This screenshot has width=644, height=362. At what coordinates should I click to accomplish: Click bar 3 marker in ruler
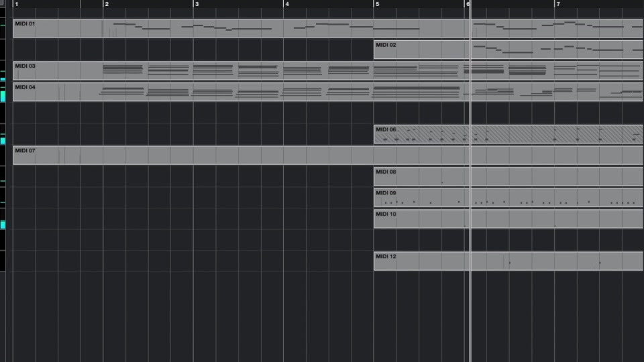point(197,4)
